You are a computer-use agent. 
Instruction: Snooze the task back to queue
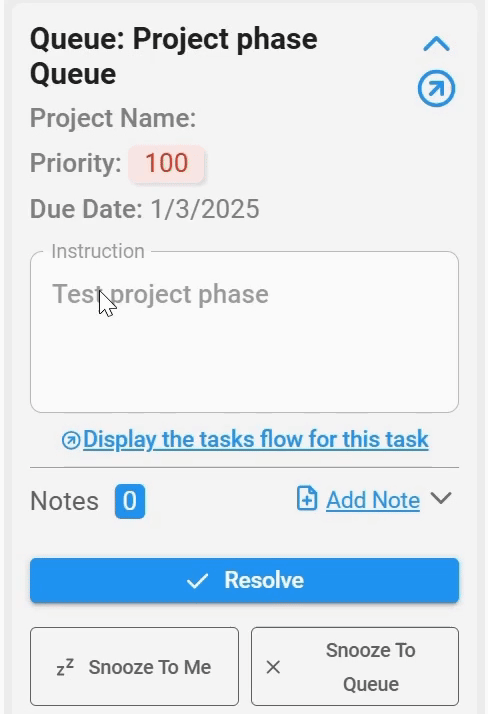(x=355, y=667)
